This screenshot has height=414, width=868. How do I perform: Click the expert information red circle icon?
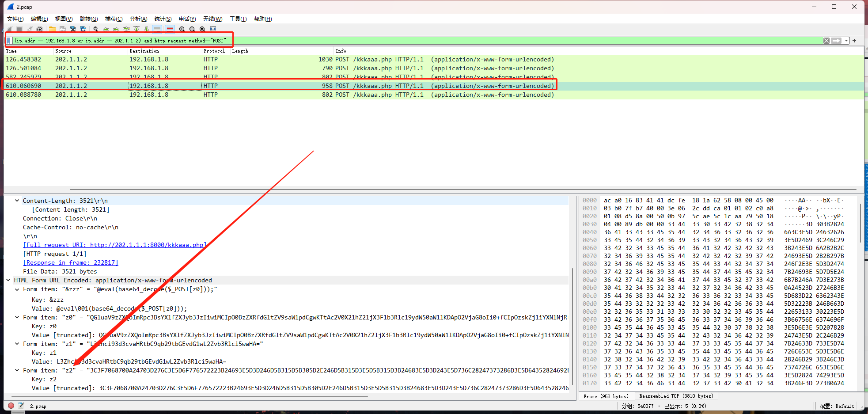click(x=11, y=406)
